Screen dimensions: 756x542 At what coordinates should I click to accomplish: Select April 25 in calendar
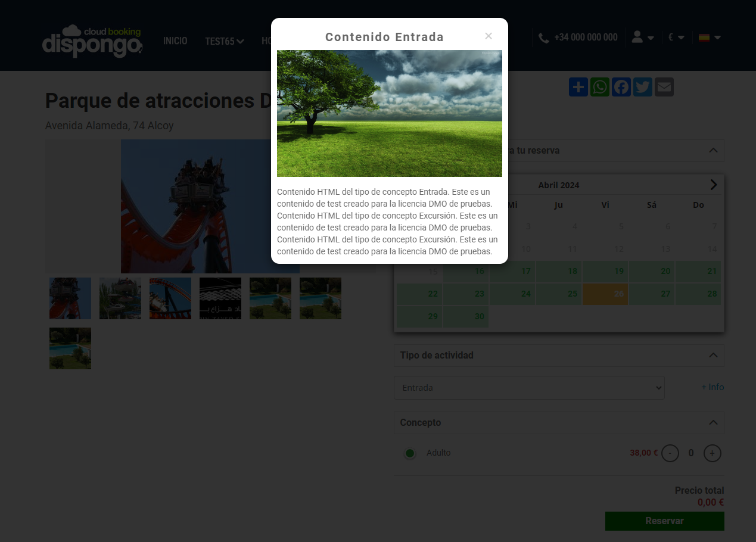point(559,294)
